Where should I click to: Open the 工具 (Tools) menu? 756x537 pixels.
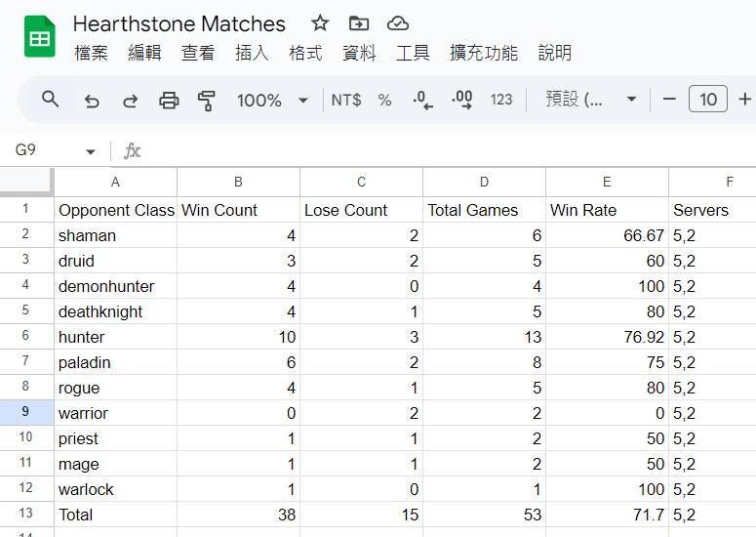pos(413,53)
